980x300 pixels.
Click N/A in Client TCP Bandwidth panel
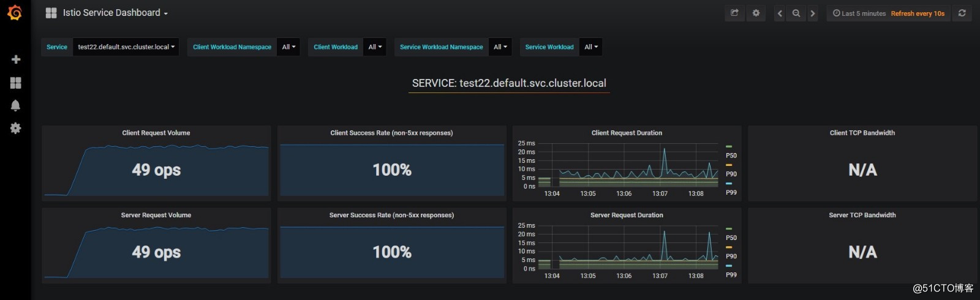[x=862, y=170]
